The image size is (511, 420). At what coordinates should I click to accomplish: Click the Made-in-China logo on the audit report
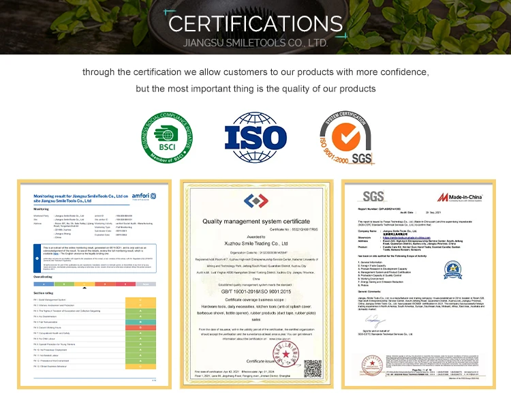point(460,197)
